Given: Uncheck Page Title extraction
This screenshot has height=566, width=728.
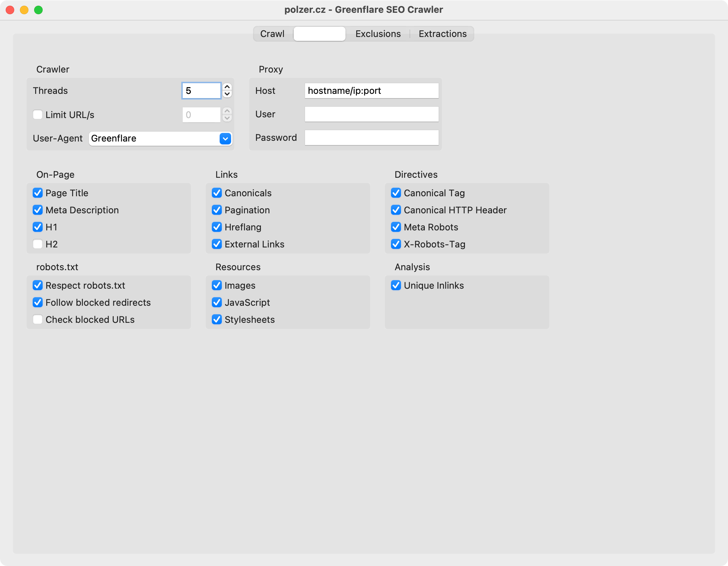Looking at the screenshot, I should coord(38,193).
